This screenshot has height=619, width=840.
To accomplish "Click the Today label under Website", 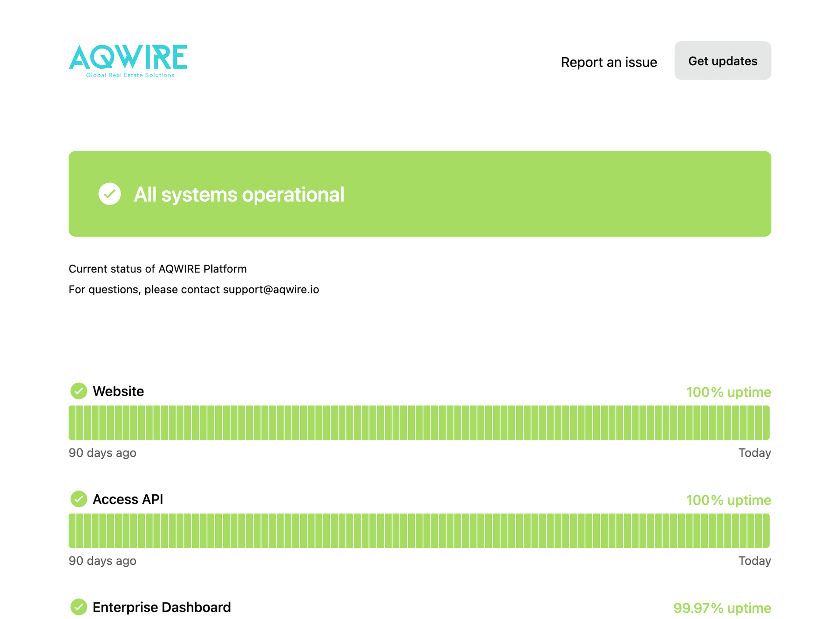I will [x=754, y=453].
